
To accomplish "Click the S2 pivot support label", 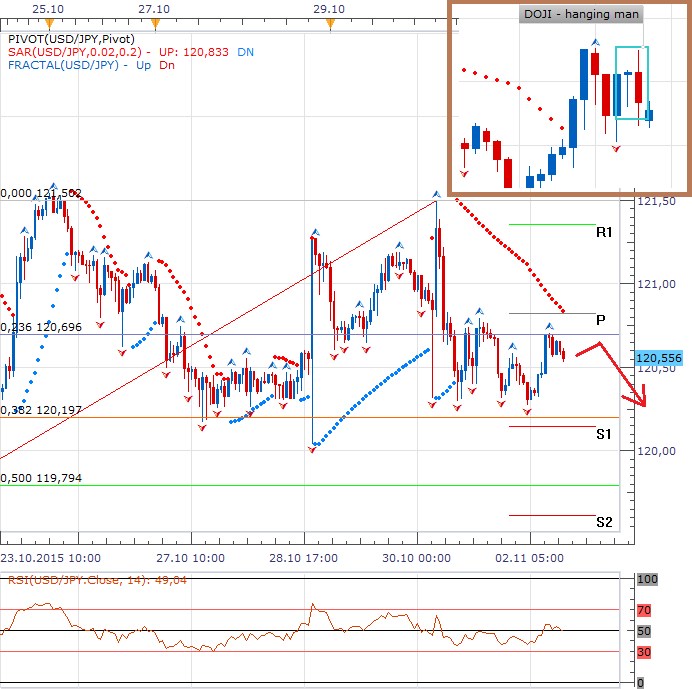I will coord(603,522).
